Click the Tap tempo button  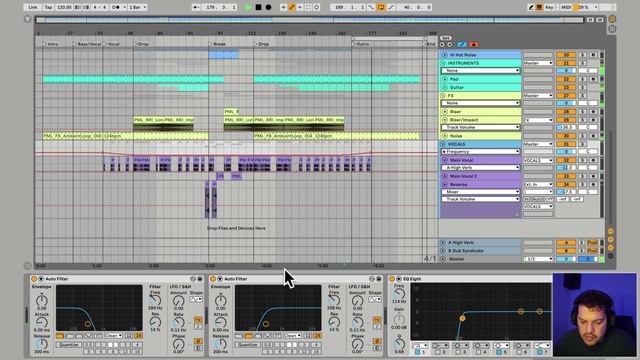(48, 7)
